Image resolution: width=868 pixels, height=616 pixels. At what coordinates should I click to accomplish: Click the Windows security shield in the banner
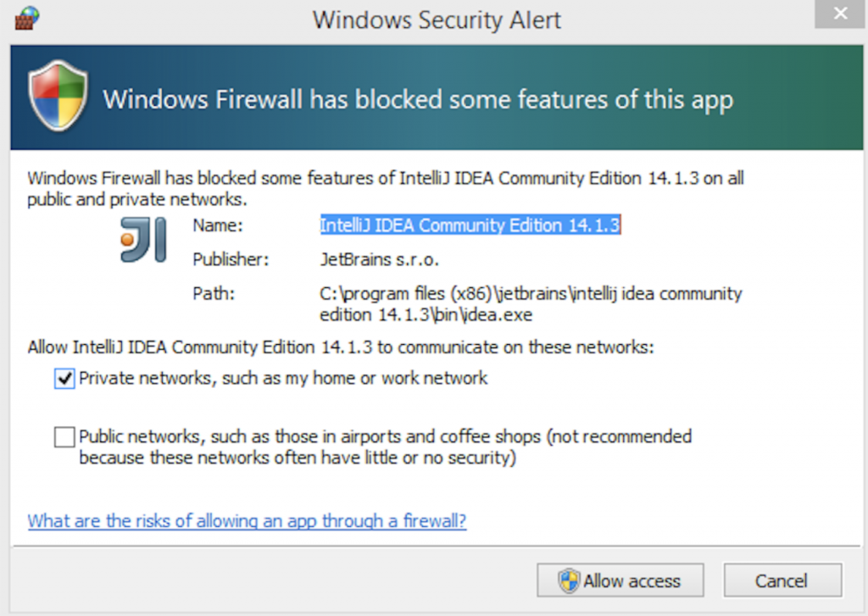coord(58,97)
